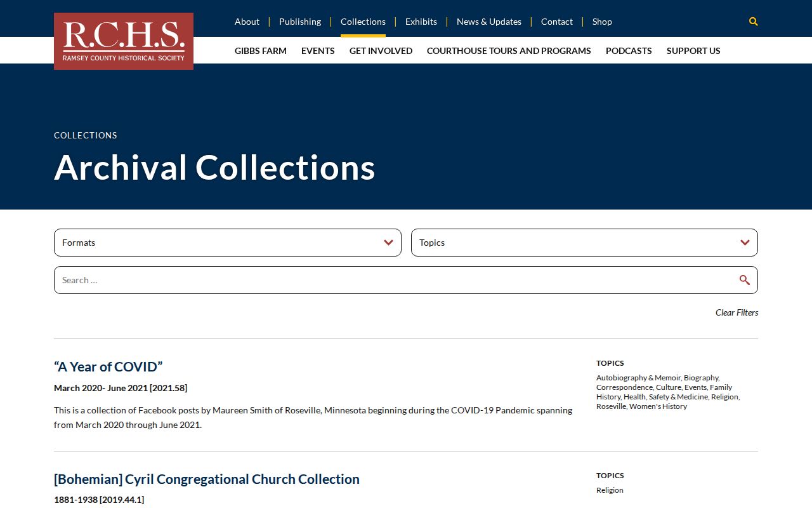Submit search with red magnifier icon
Image resolution: width=812 pixels, height=508 pixels.
point(745,280)
